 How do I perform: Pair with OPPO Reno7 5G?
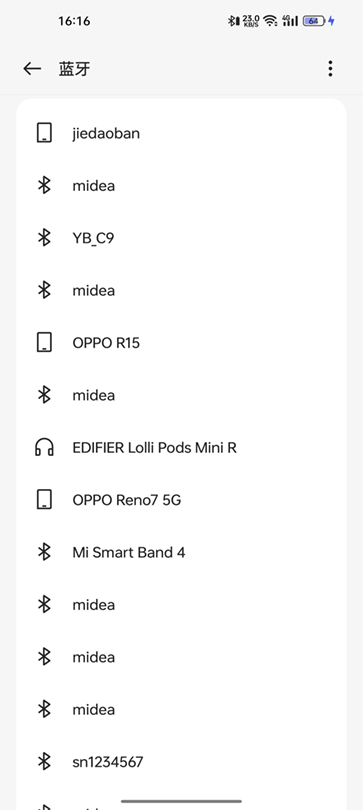[181, 500]
